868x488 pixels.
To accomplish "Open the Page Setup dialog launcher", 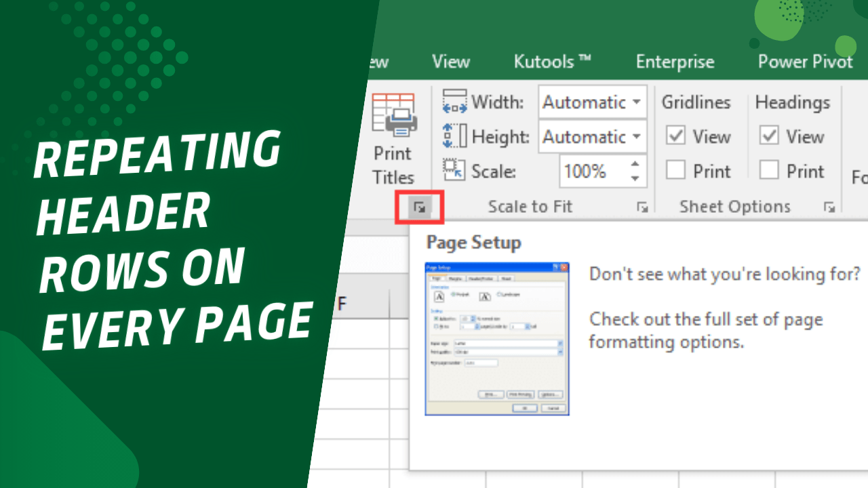I will [419, 207].
